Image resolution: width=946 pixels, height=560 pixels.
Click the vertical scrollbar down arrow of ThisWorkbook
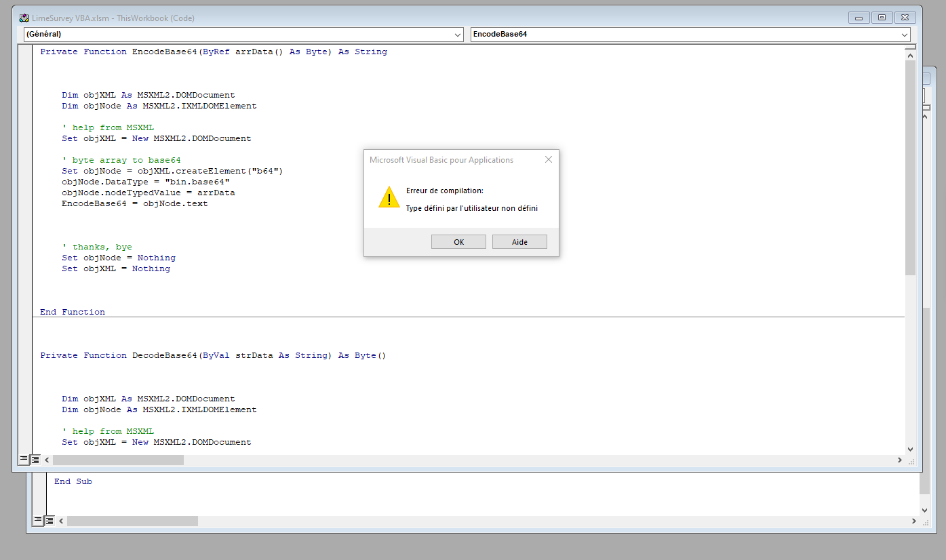click(910, 449)
